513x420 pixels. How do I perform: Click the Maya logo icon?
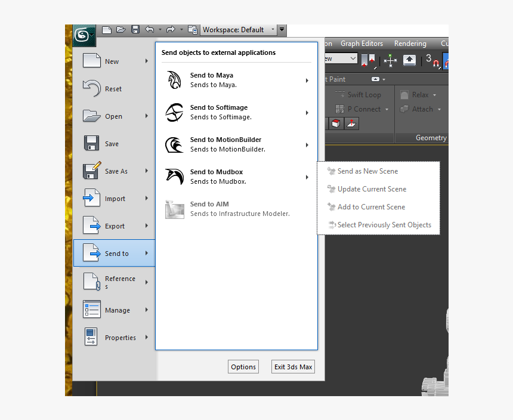coord(174,80)
